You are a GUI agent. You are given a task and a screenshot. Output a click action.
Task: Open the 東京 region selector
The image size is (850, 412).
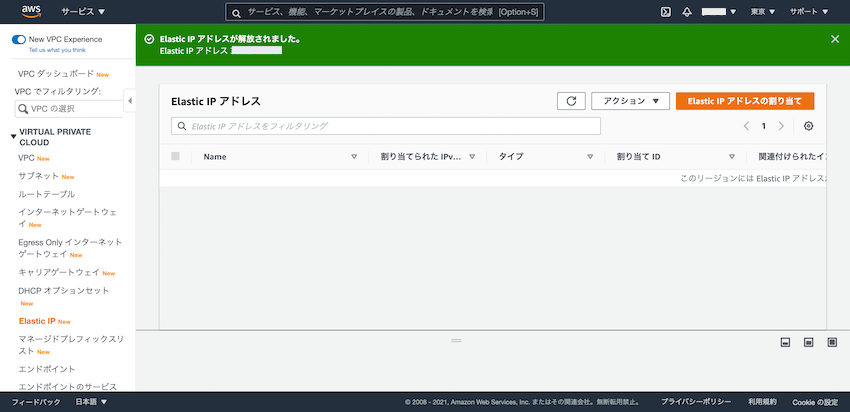[x=763, y=11]
